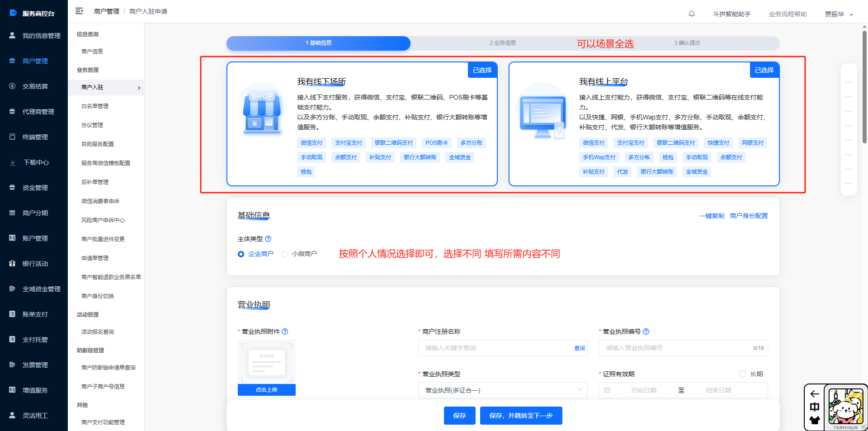868x431 pixels.
Task: Select the 企业商户 radio option
Action: 241,254
